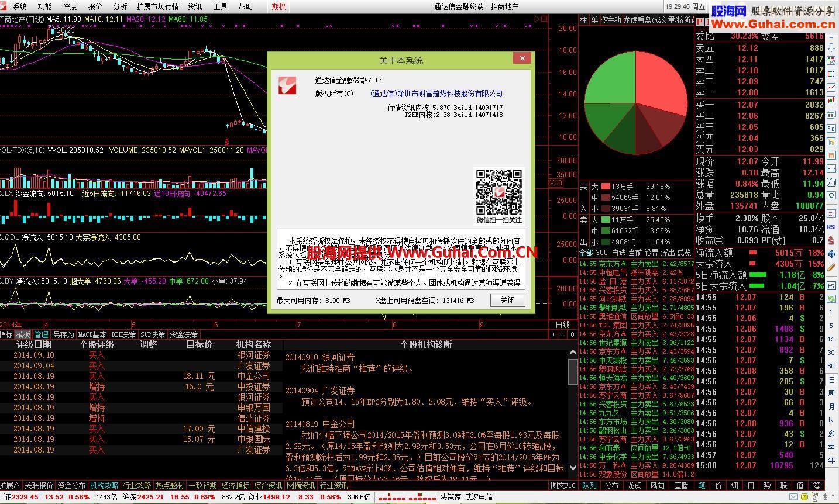Click the minus zoom button under the chart
839x504 pixels.
click(x=563, y=334)
